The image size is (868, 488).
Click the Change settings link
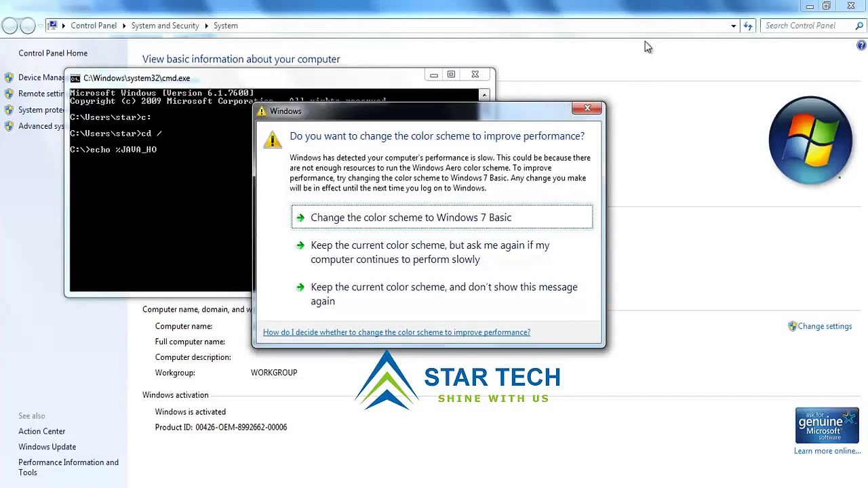click(825, 326)
